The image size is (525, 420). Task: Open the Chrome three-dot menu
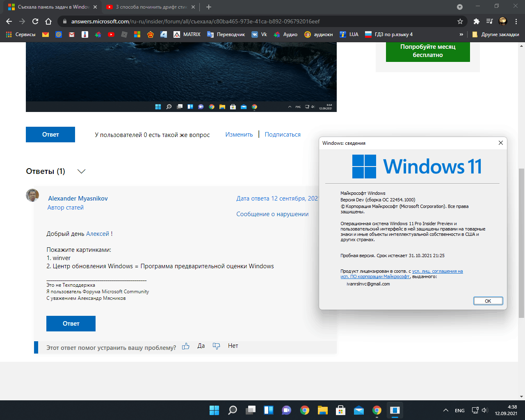[x=516, y=21]
